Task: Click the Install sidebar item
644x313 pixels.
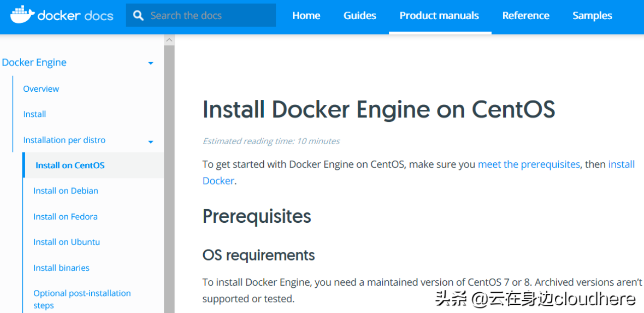Action: [34, 114]
